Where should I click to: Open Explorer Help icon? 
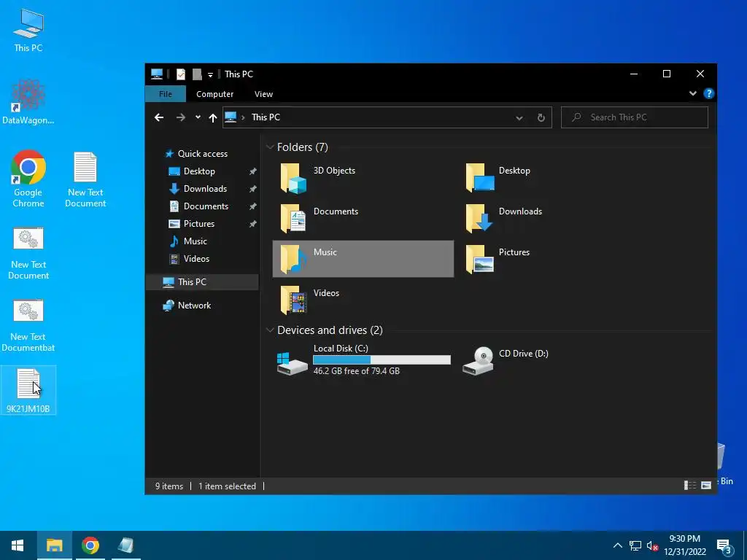[708, 93]
